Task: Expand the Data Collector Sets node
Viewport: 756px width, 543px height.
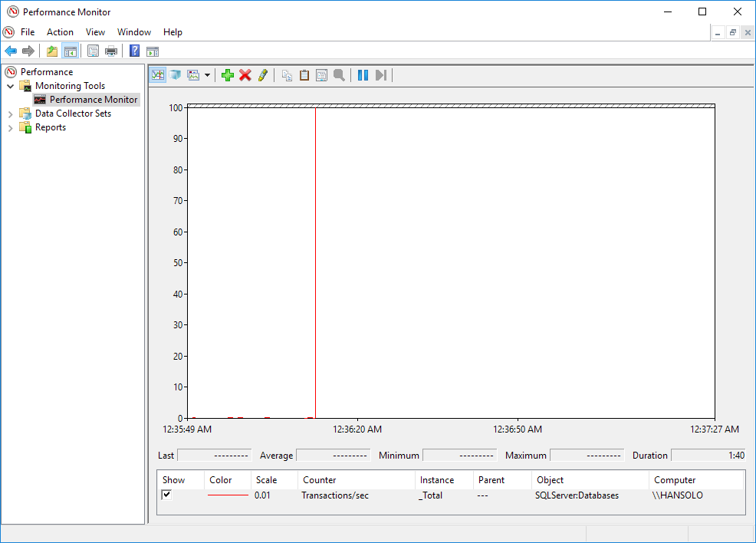Action: [x=11, y=114]
